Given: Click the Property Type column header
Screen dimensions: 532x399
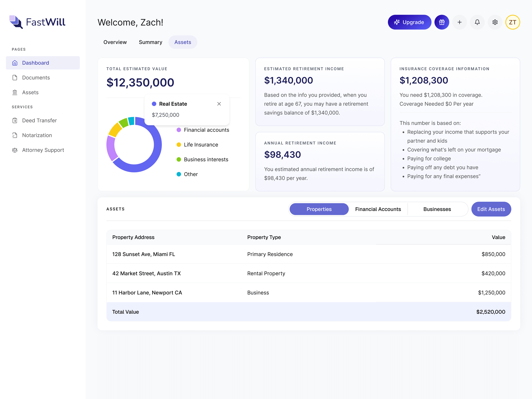Looking at the screenshot, I should point(264,237).
